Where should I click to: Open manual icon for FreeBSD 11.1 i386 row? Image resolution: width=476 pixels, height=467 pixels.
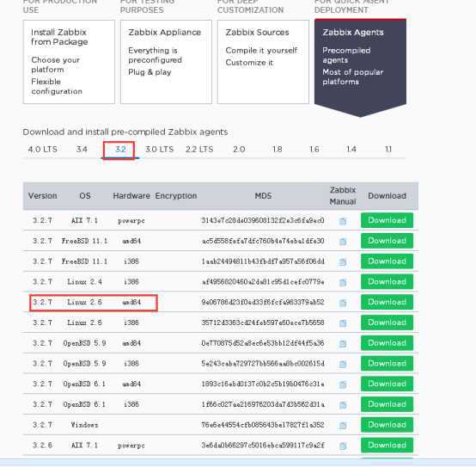point(343,261)
